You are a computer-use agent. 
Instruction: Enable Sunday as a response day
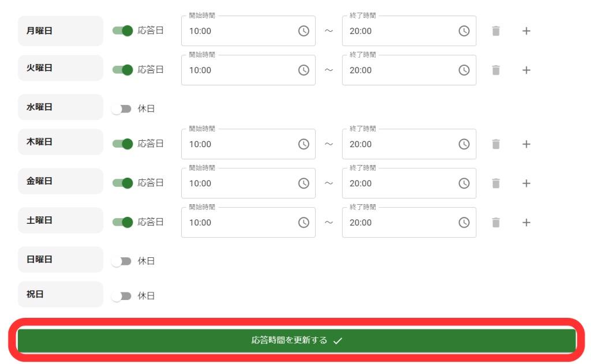[x=122, y=260]
